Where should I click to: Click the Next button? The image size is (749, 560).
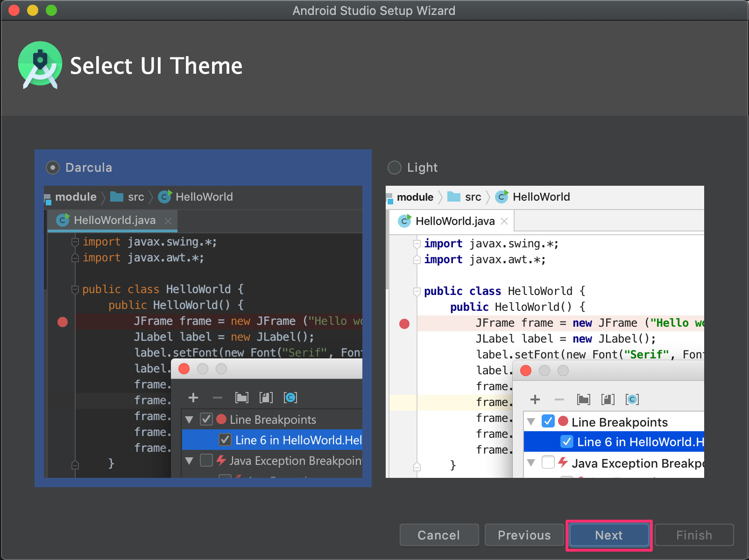[x=609, y=535]
